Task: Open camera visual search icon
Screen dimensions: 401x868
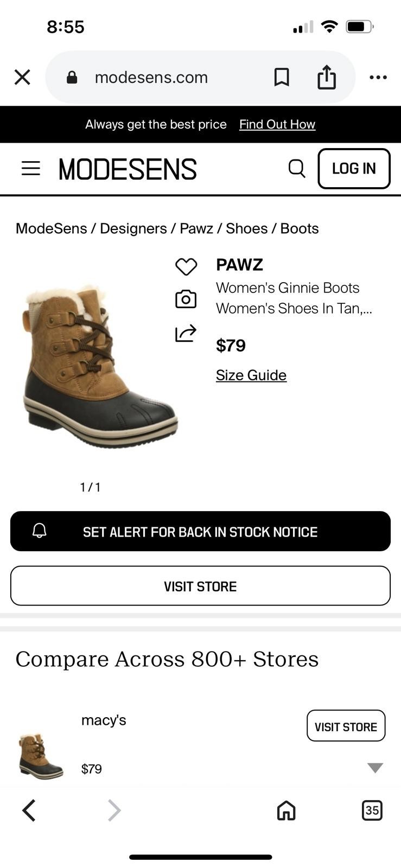Action: [186, 299]
